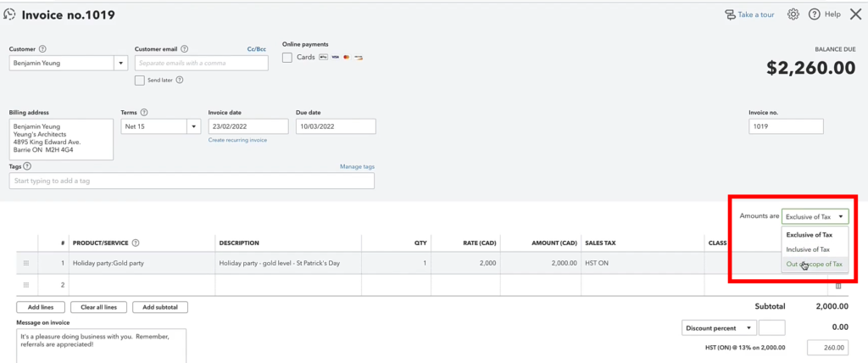Click the Due date field 10/03/2022
868x363 pixels.
point(336,126)
